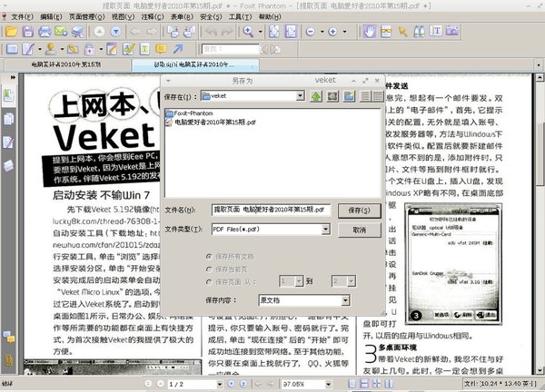Select the Foxit-Phantom folder in file list
Screen dimensions: 545x392
[200, 113]
